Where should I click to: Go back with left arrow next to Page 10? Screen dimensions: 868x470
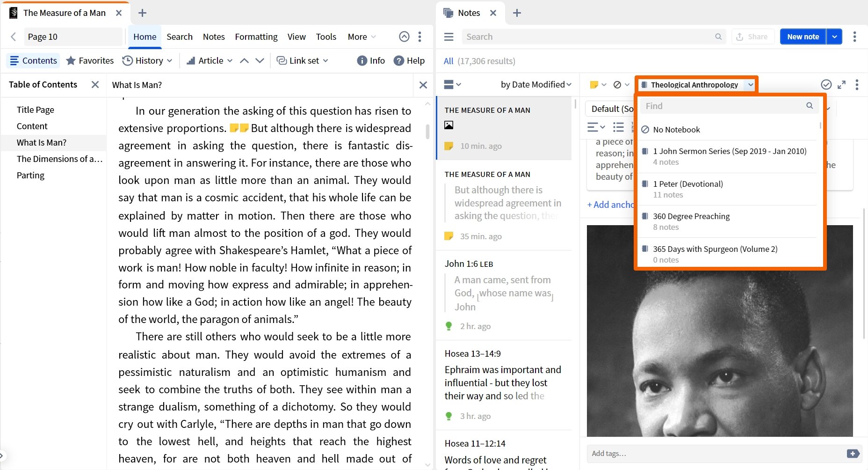13,37
